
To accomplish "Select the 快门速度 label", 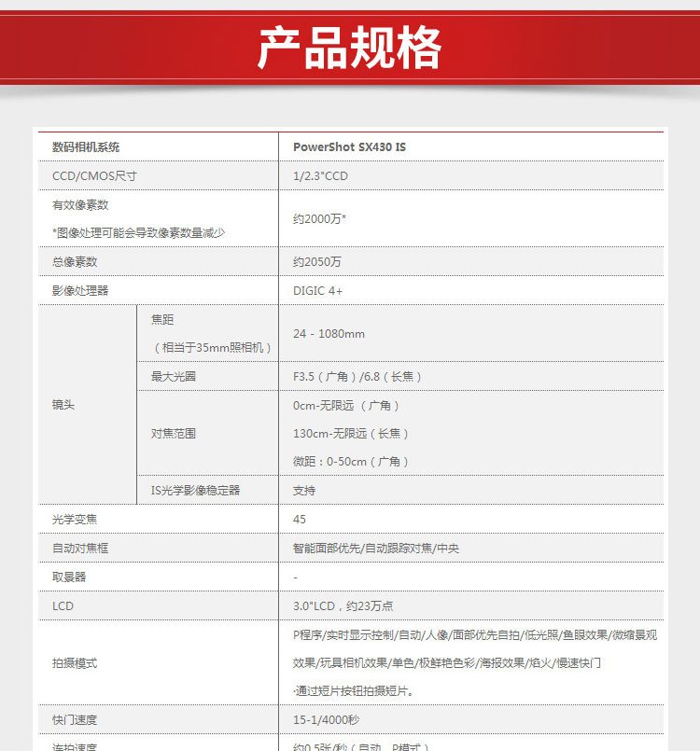I will click(x=75, y=720).
